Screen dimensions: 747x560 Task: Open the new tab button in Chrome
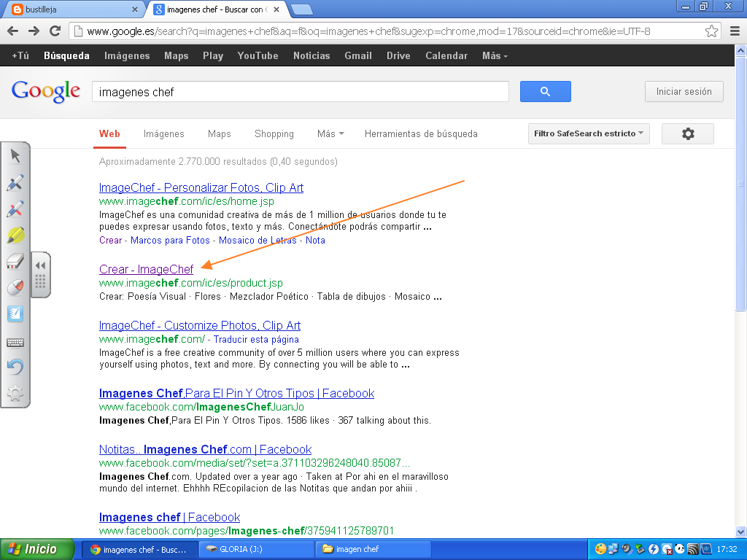[x=301, y=9]
